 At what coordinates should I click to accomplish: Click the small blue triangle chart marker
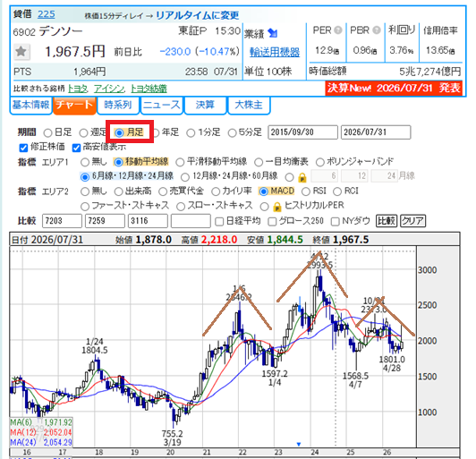[299, 444]
